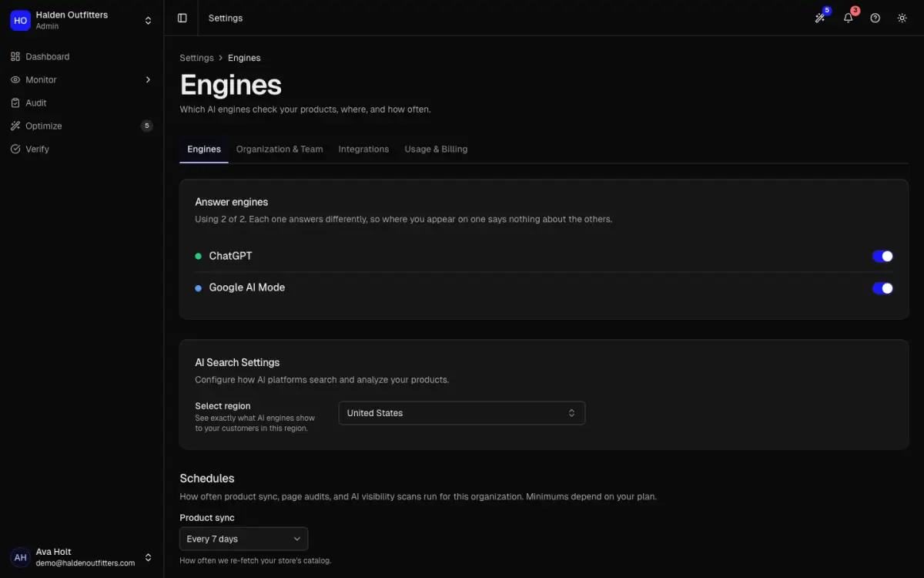The height and width of the screenshot is (578, 924).
Task: Open the Ava Holt account menu
Action: pos(82,557)
